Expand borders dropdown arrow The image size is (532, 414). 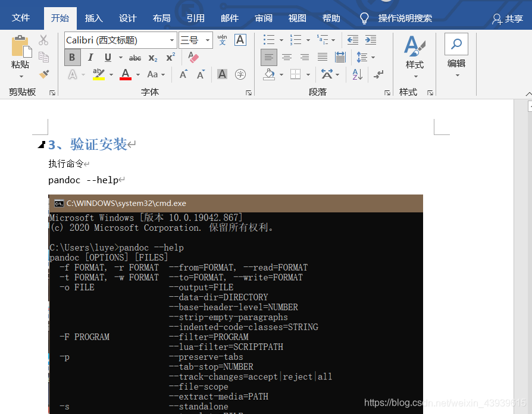[308, 74]
